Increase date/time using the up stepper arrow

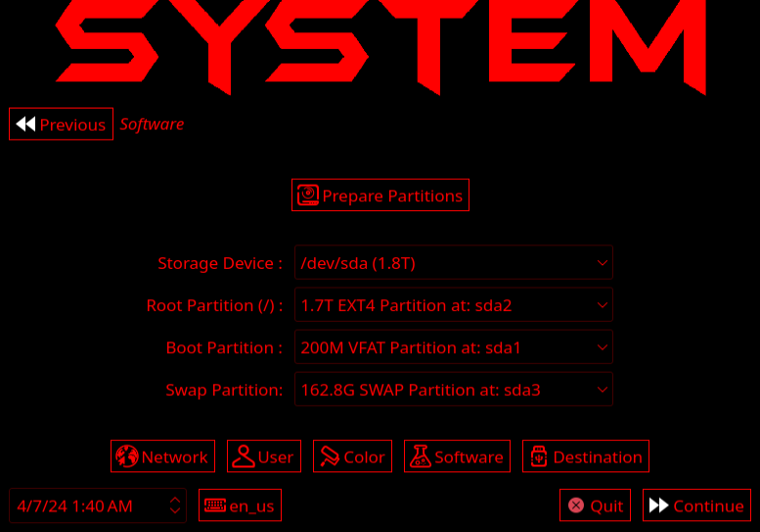tap(175, 500)
